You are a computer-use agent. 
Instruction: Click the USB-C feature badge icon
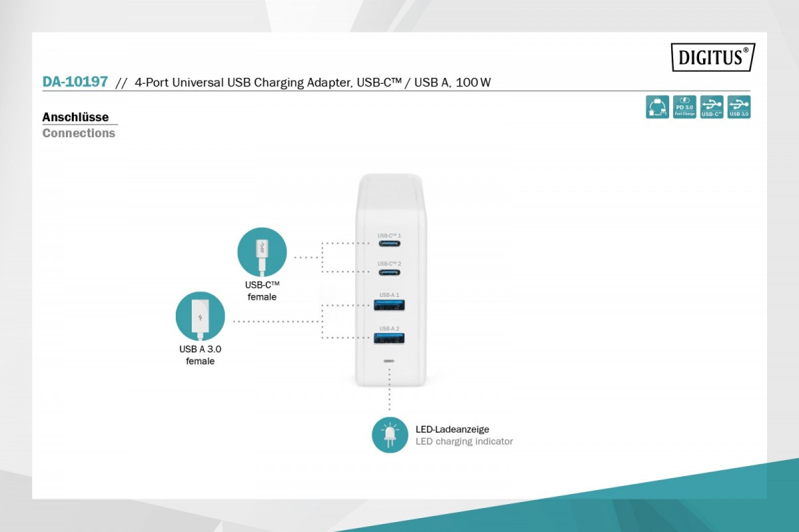[712, 107]
